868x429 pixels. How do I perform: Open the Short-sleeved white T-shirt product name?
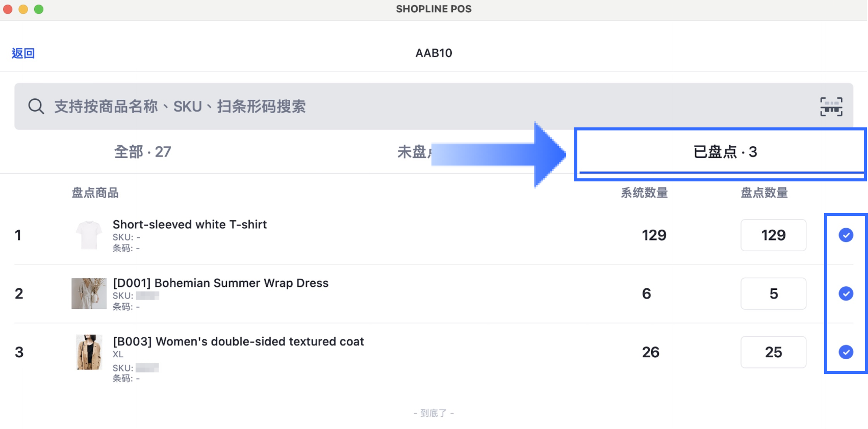pos(190,225)
